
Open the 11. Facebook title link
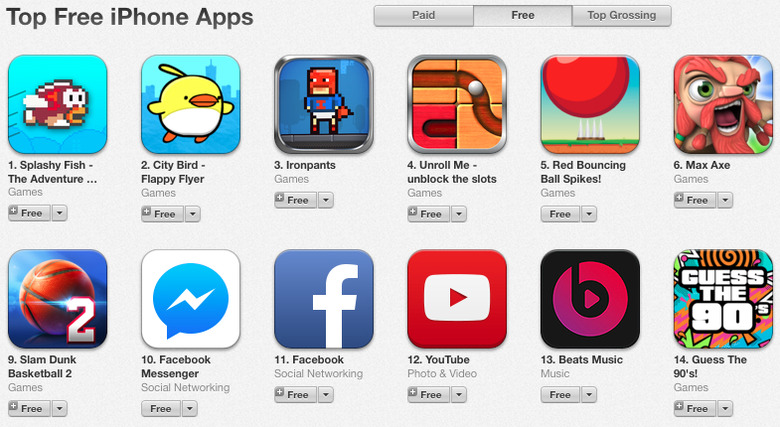tap(309, 359)
